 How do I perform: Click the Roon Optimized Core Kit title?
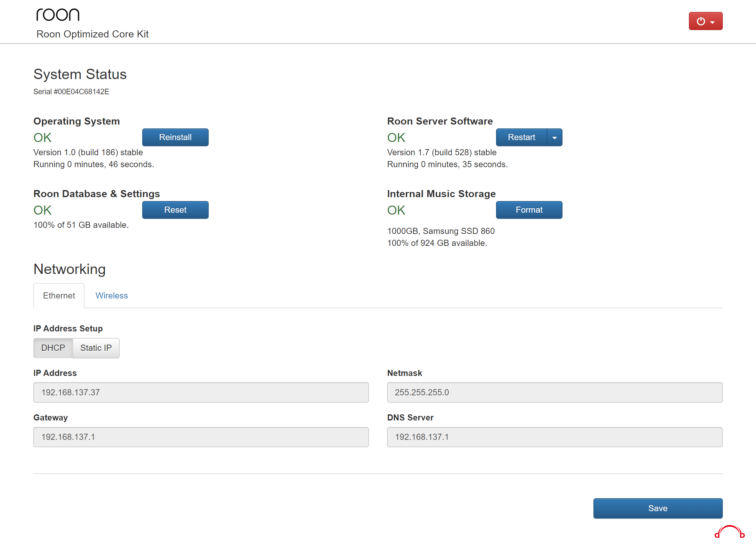[x=92, y=34]
